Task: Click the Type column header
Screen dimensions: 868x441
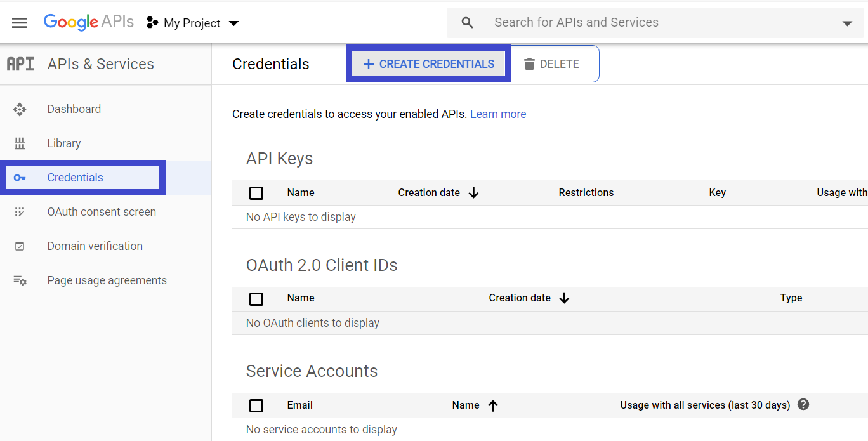Action: [791, 298]
